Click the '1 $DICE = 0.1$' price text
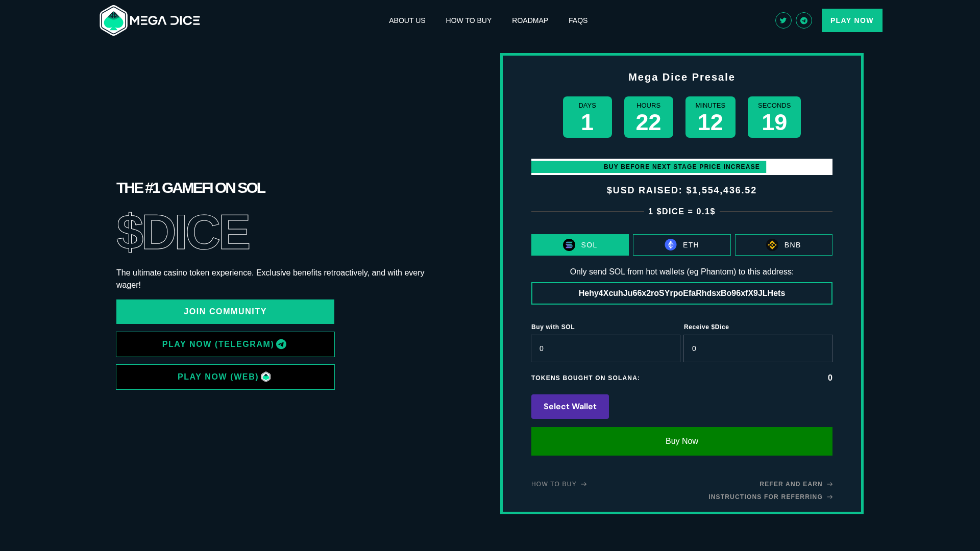 [x=682, y=212]
